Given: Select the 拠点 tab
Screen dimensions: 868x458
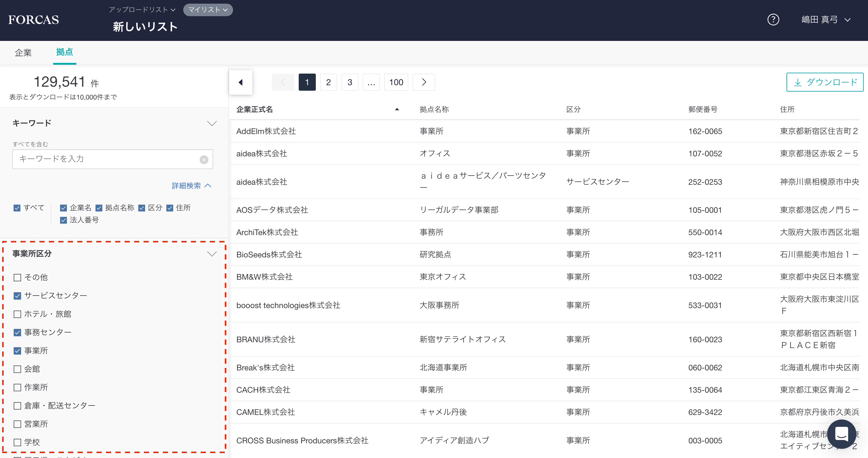Looking at the screenshot, I should click(64, 52).
